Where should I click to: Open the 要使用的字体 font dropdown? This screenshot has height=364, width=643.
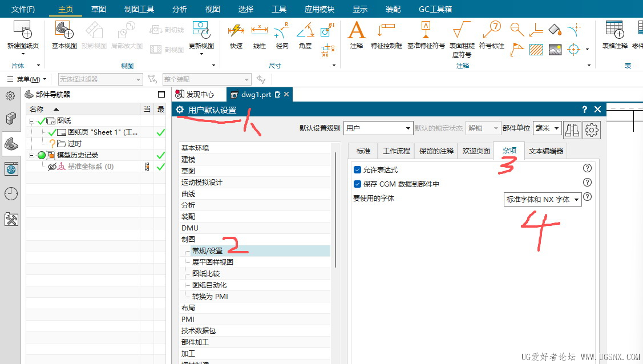(x=543, y=199)
